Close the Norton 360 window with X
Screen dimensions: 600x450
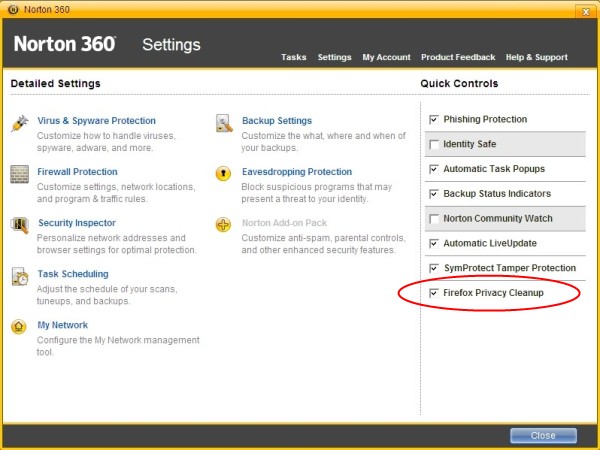[585, 11]
